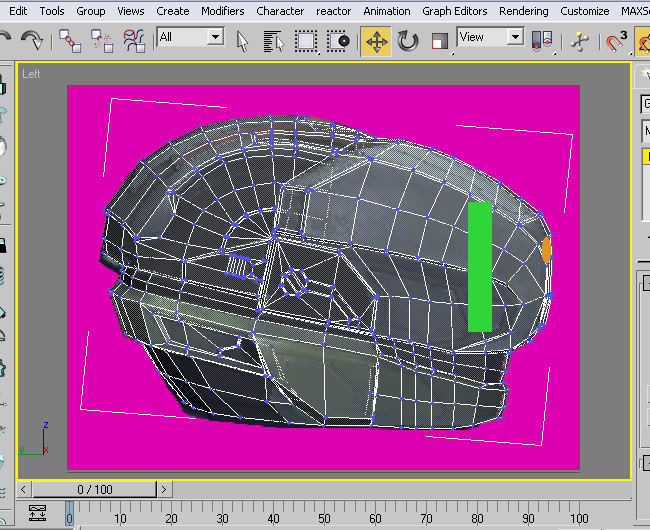The image size is (650, 530).
Task: Click frame 50 on the timeline
Action: [x=325, y=518]
